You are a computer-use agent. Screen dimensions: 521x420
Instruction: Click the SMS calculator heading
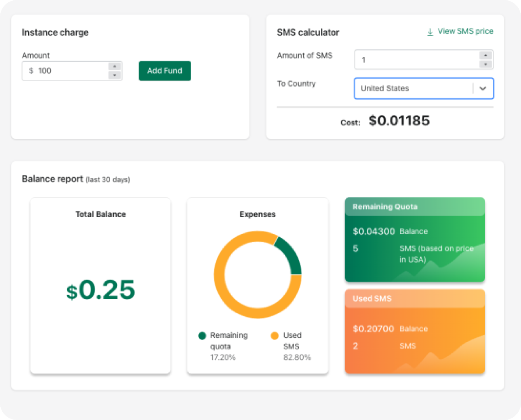coord(308,32)
